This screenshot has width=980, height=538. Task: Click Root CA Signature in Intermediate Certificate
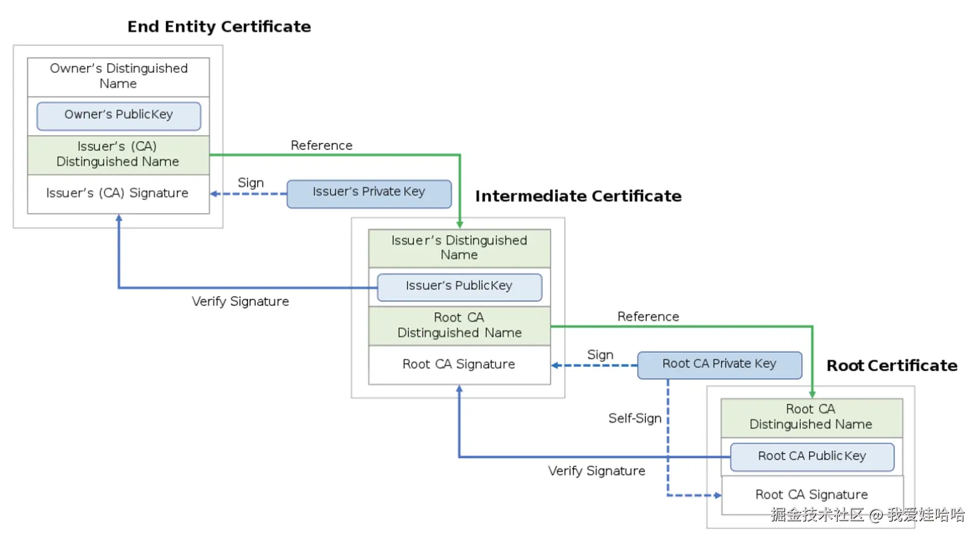(x=459, y=365)
